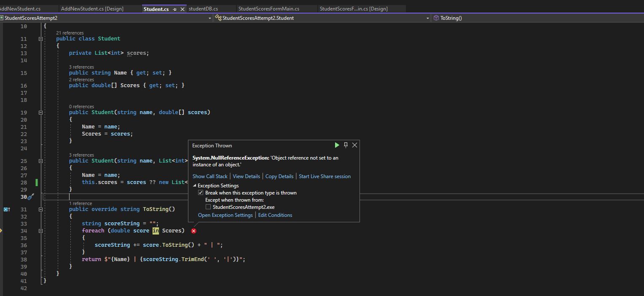Click the View Details link
The height and width of the screenshot is (296, 644).
coord(246,176)
